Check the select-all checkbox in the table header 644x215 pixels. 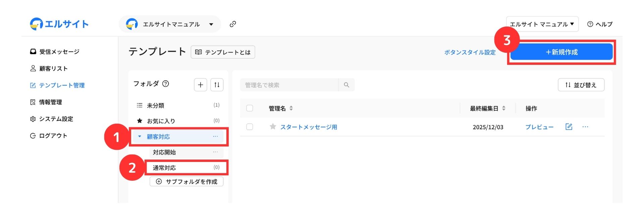point(250,108)
